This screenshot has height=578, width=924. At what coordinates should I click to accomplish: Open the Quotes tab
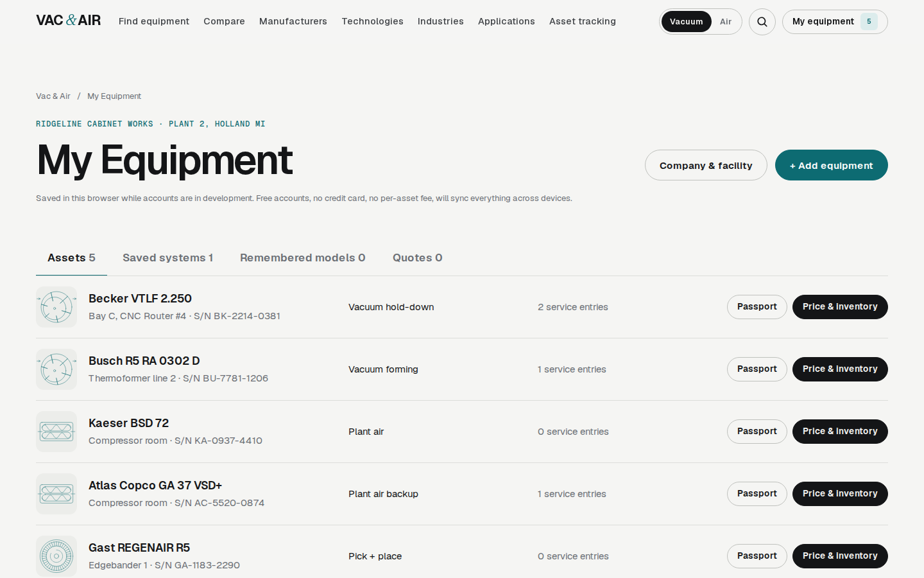[418, 258]
